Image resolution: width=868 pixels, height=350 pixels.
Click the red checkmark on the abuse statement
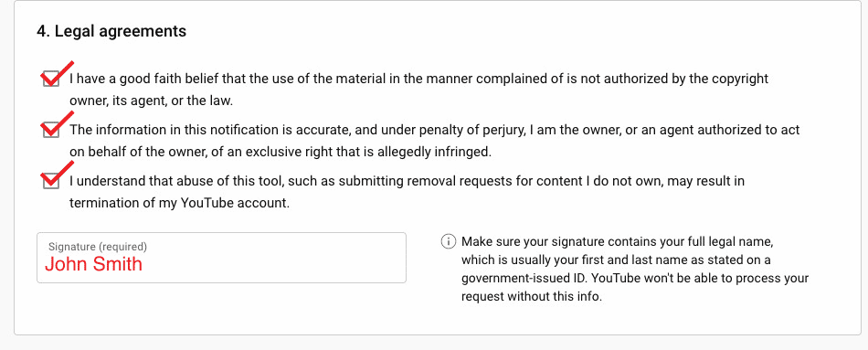57,174
